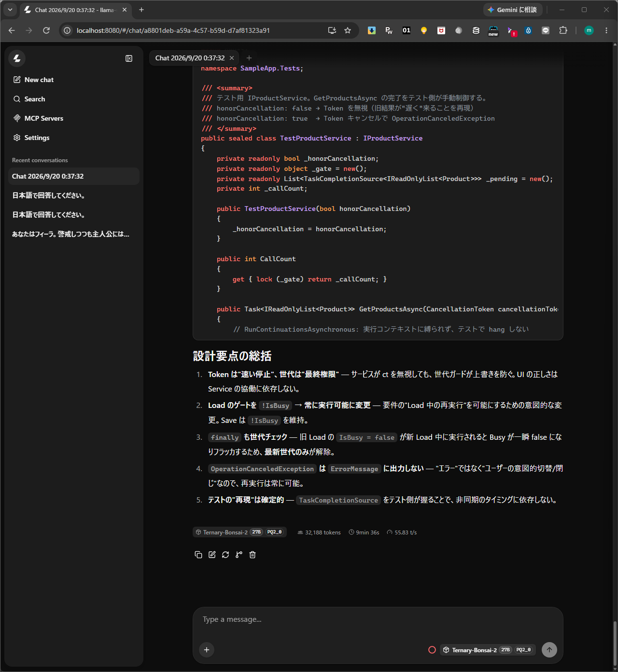Screen dimensions: 618x672
Task: Click the 9min 36s generation time
Action: click(x=364, y=532)
